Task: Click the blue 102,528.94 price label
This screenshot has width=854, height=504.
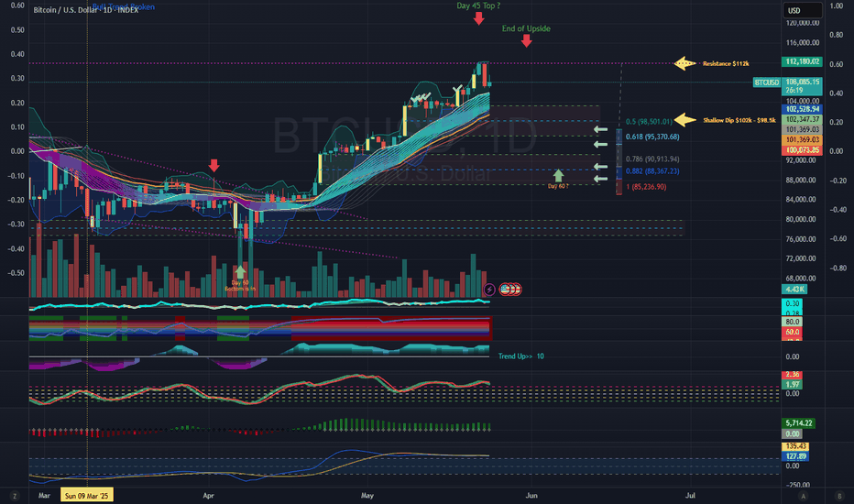Action: coord(802,109)
